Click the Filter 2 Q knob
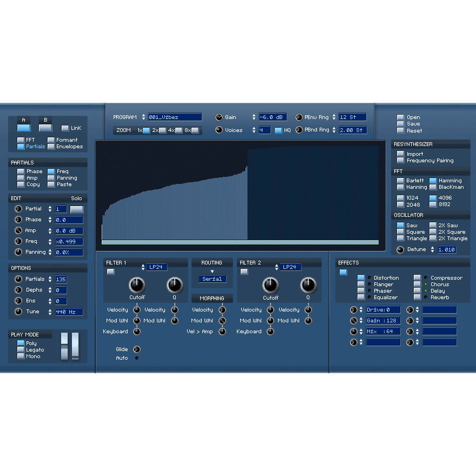This screenshot has height=476, width=476. pos(308,285)
